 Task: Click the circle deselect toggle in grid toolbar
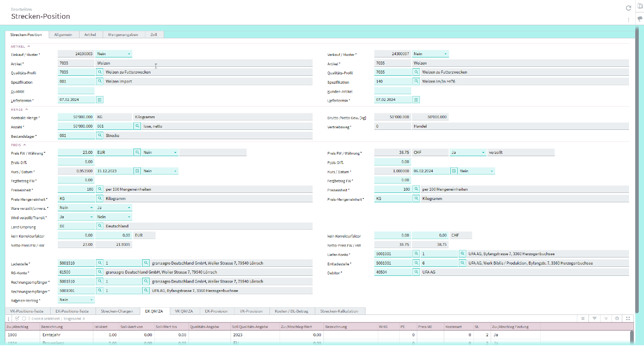point(24,319)
